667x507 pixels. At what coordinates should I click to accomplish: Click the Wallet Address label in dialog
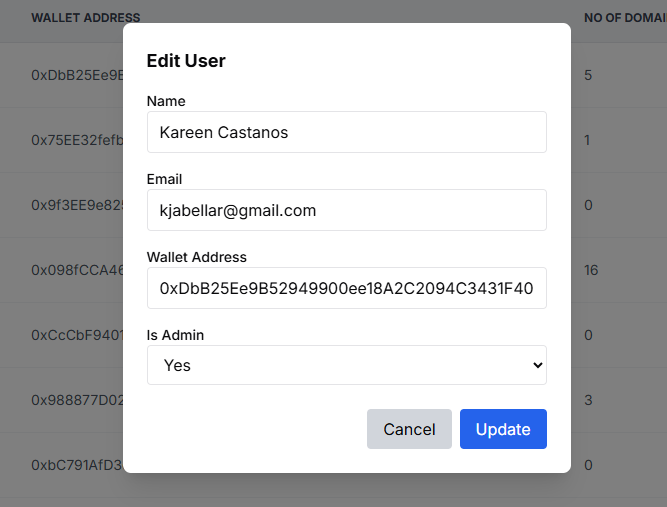197,257
